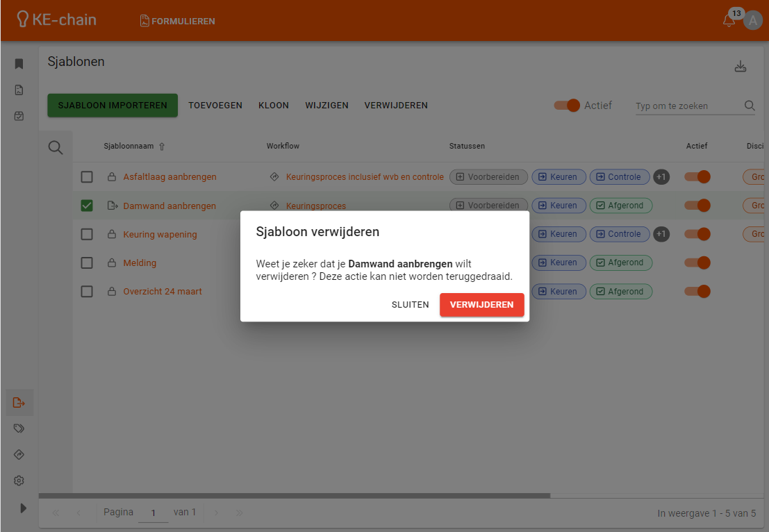Toggle the Actief filter switch
769x532 pixels.
click(567, 106)
